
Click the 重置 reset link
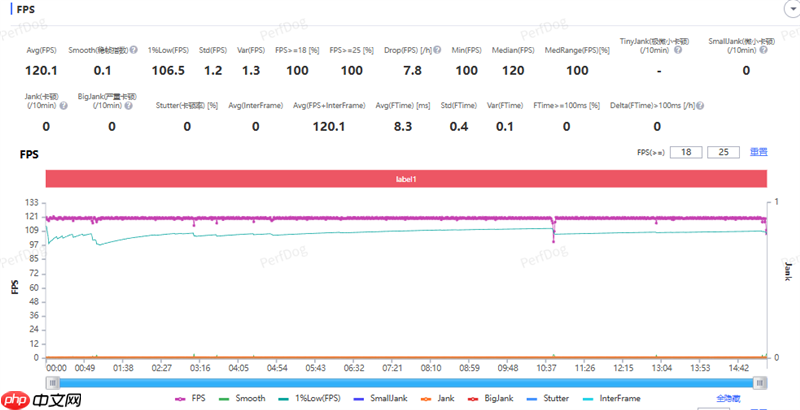coord(759,152)
